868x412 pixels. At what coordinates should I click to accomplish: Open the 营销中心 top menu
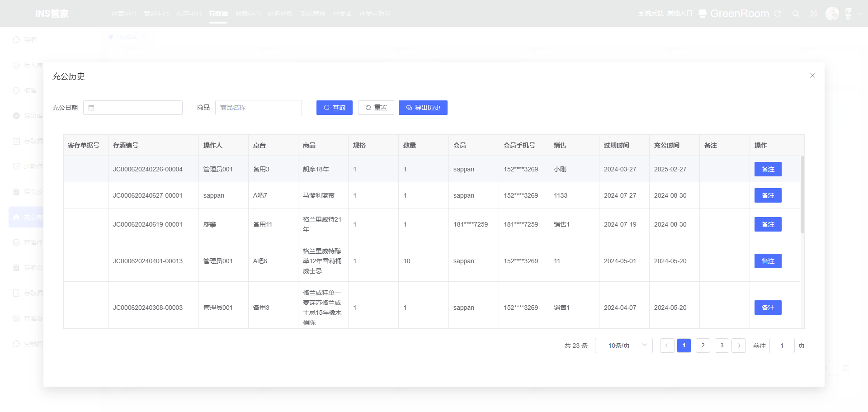156,14
